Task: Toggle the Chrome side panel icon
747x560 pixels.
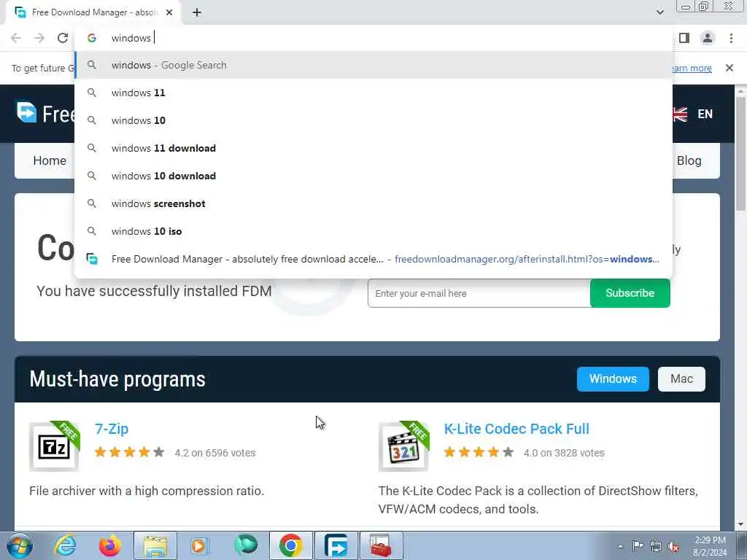Action: (x=684, y=38)
